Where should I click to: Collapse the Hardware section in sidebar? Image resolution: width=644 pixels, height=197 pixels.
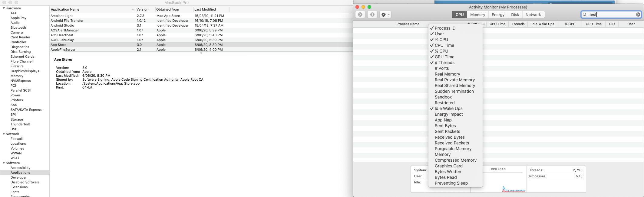coord(4,8)
